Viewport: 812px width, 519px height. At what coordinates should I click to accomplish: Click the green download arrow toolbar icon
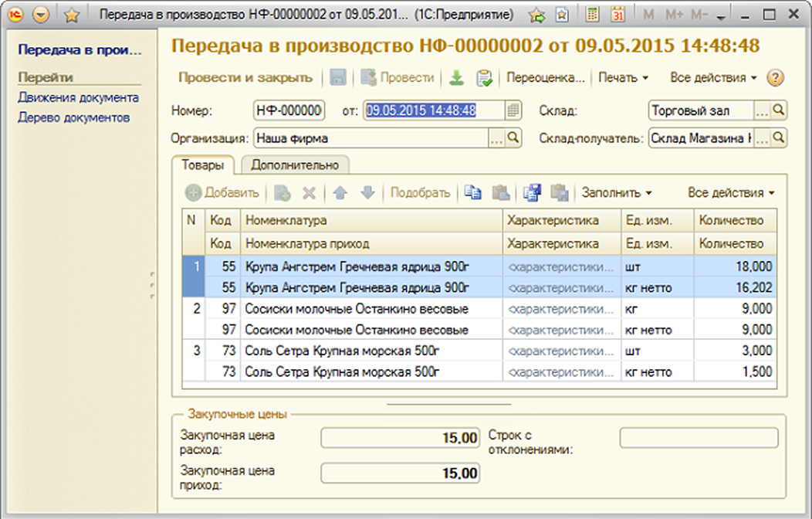pos(457,78)
